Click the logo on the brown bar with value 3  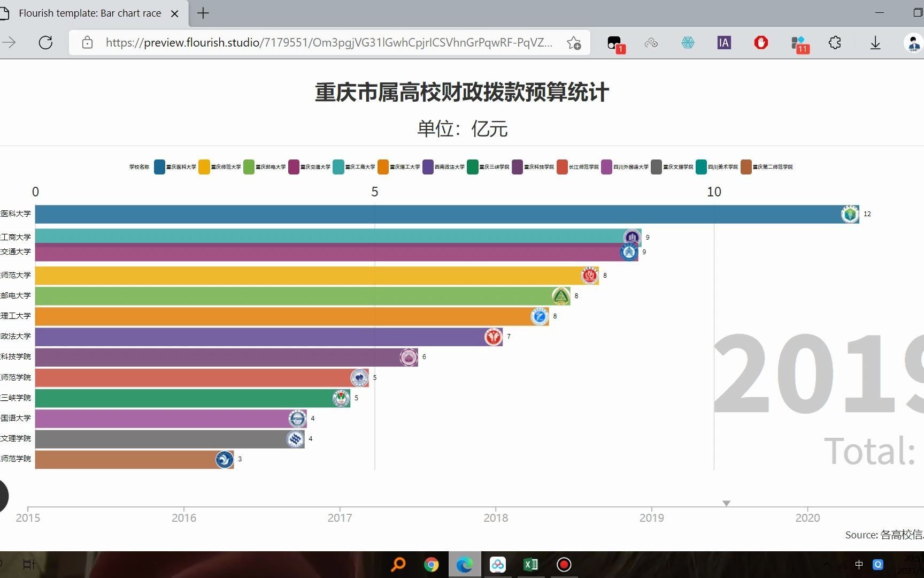pos(225,459)
